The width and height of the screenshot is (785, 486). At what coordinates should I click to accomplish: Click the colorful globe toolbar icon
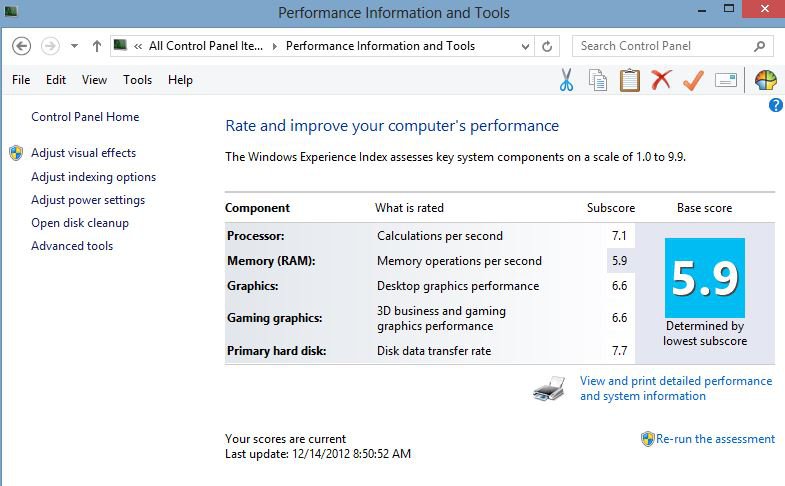coord(765,81)
